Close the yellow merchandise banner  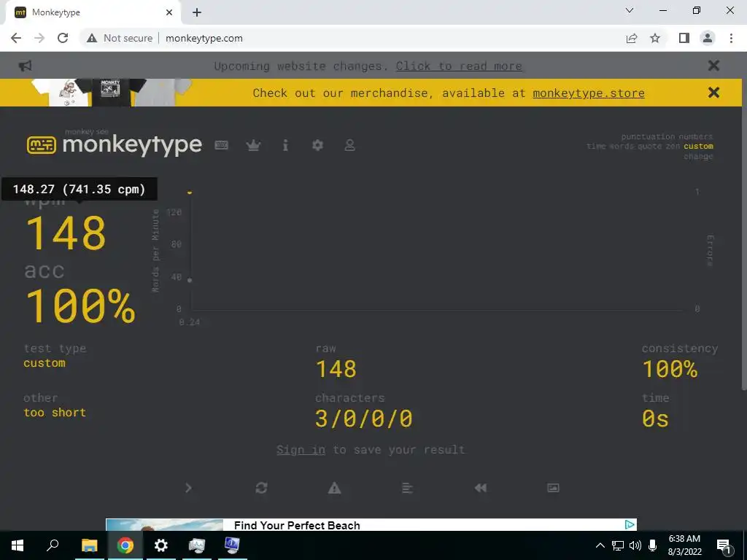(713, 93)
